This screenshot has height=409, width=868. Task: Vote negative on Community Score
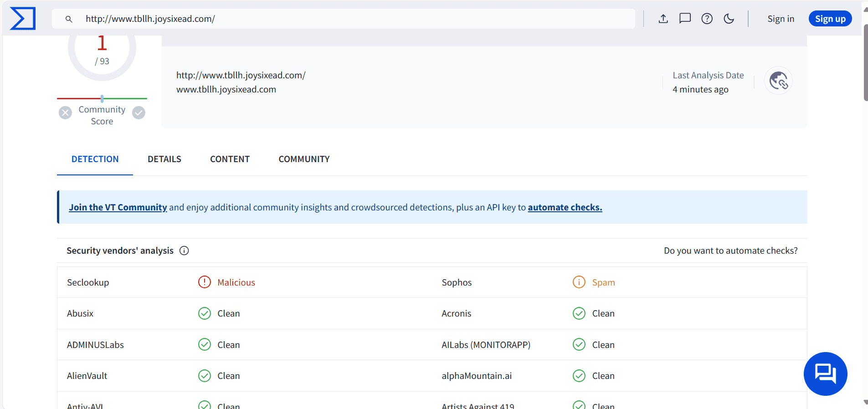point(66,112)
